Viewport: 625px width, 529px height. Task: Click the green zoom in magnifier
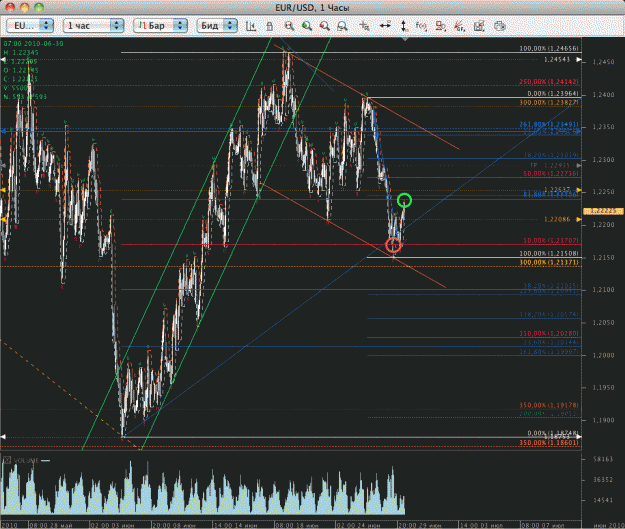307,26
